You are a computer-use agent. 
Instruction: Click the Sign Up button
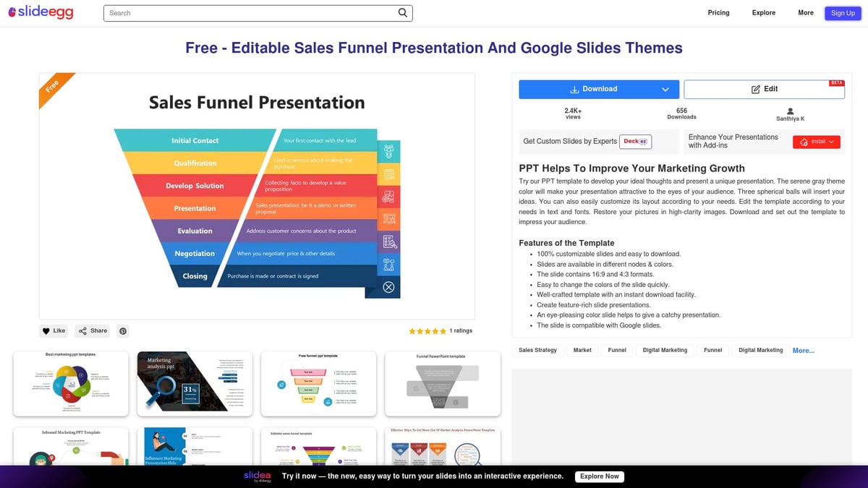pos(842,12)
